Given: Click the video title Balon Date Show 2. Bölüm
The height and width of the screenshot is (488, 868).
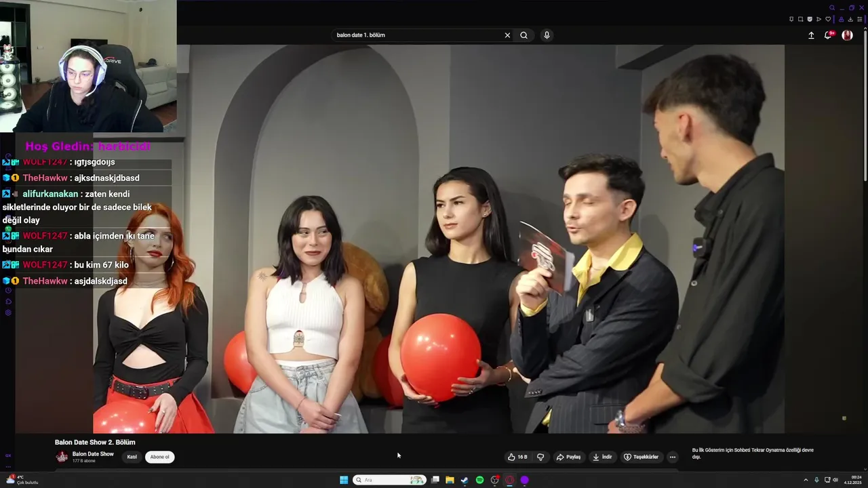Looking at the screenshot, I should pos(95,443).
